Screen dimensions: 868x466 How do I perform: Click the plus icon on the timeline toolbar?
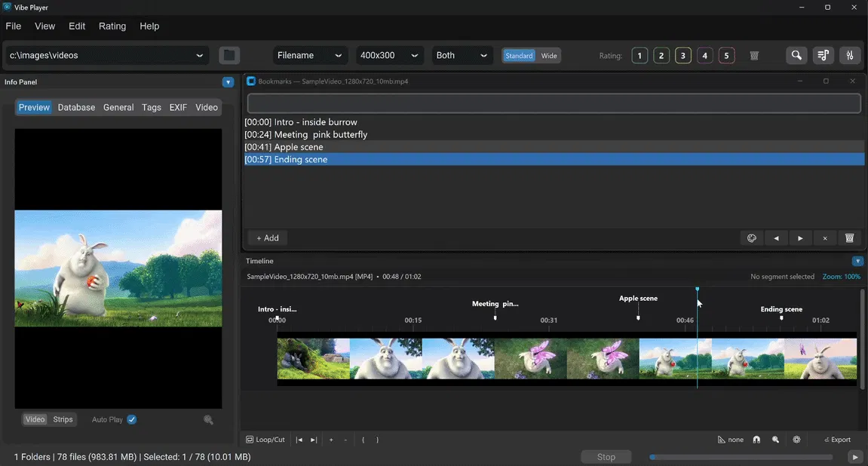pos(331,440)
